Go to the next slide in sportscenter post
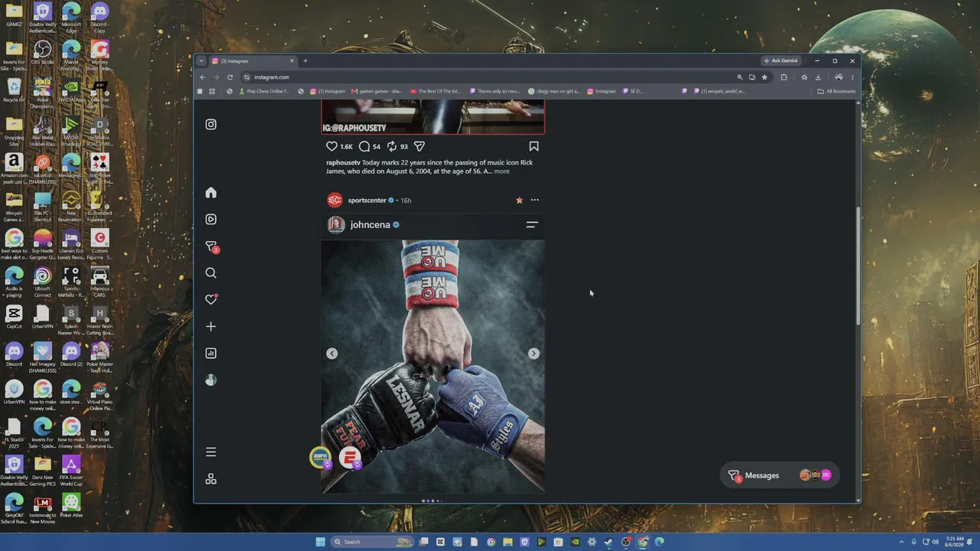980x551 pixels. click(x=534, y=354)
